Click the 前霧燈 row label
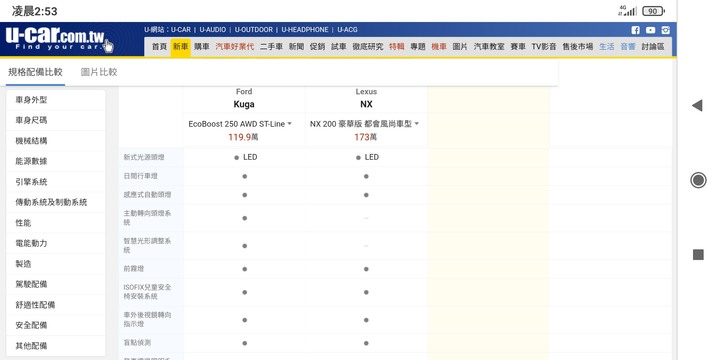This screenshot has height=360, width=720. coord(134,269)
